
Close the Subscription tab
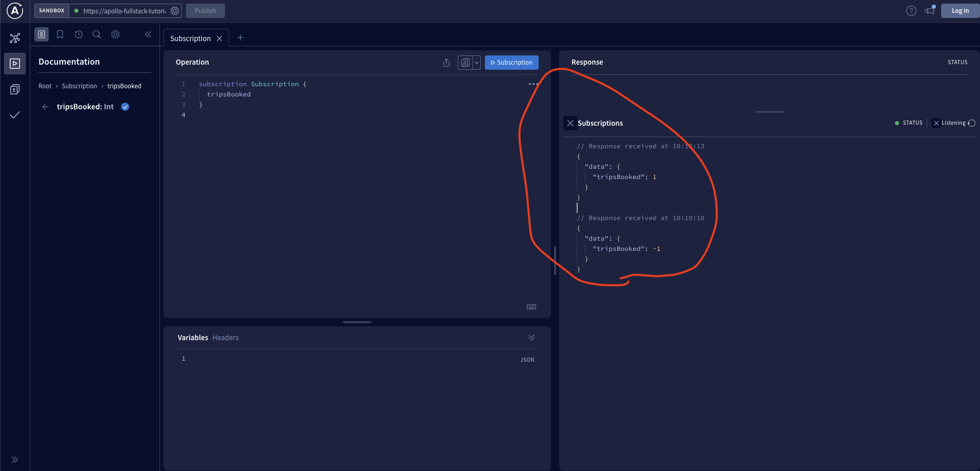[x=219, y=38]
